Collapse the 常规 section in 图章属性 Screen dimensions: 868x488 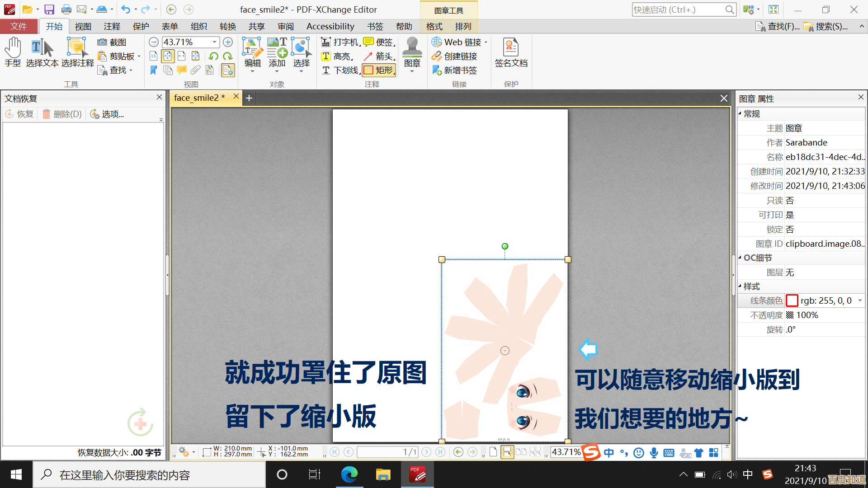point(740,114)
